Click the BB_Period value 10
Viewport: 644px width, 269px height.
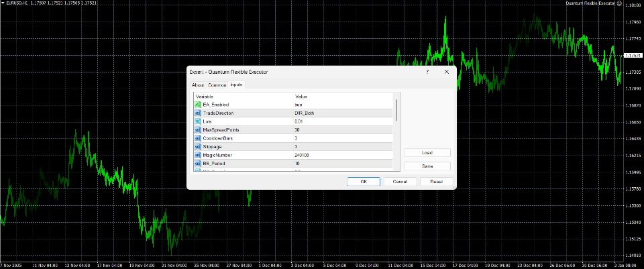pos(297,164)
